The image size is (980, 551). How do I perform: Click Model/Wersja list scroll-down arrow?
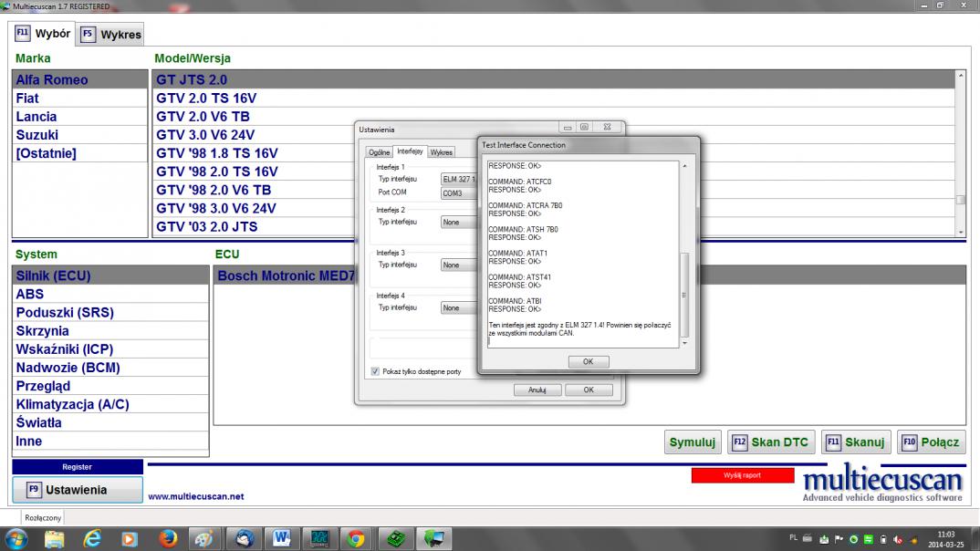(x=961, y=232)
